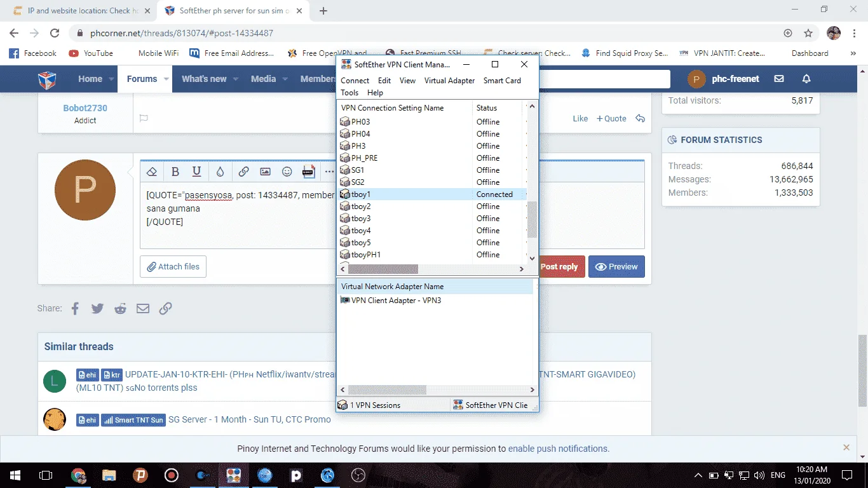This screenshot has height=488, width=868.
Task: Expand the What's new dropdown arrow
Action: pos(236,79)
